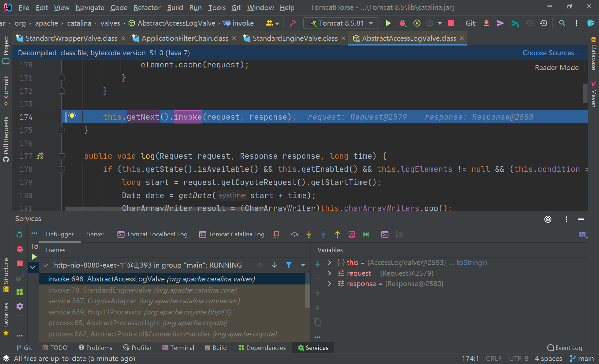The height and width of the screenshot is (364, 599).
Task: Open the Maven tool window
Action: click(x=594, y=95)
